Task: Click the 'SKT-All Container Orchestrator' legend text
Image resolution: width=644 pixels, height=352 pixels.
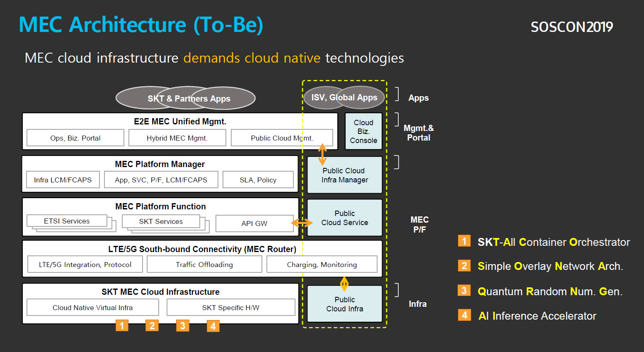Action: click(554, 242)
